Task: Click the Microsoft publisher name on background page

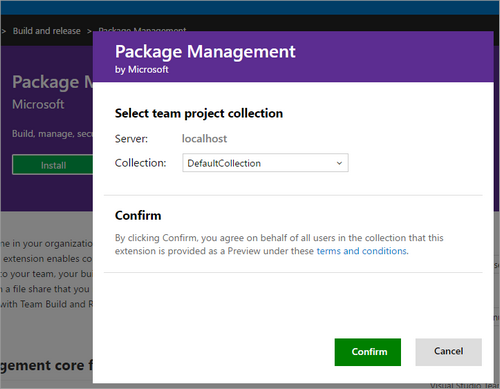Action: [38, 104]
